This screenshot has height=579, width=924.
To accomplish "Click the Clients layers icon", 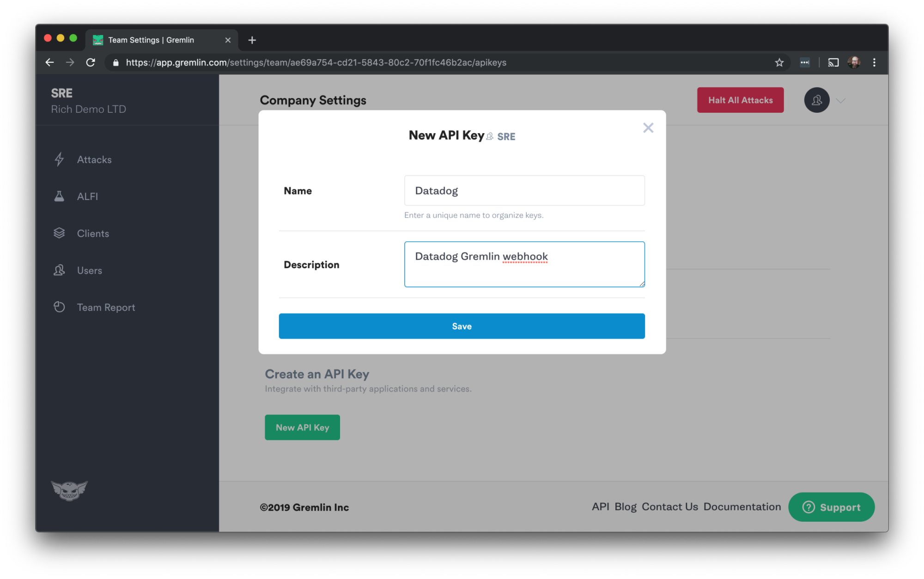I will click(59, 233).
